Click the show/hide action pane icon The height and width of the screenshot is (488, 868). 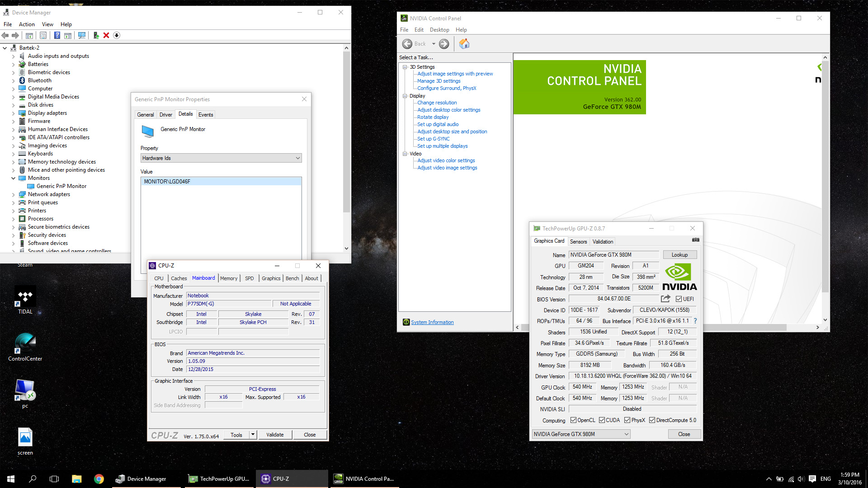pyautogui.click(x=68, y=35)
